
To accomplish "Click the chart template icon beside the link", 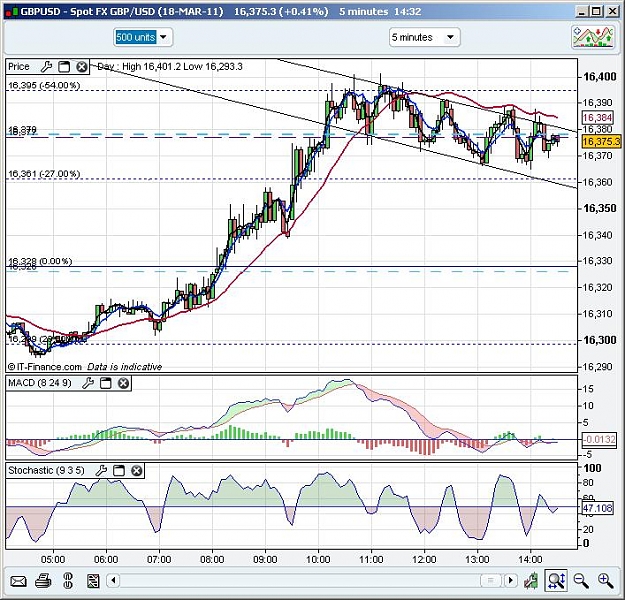I will (93, 581).
